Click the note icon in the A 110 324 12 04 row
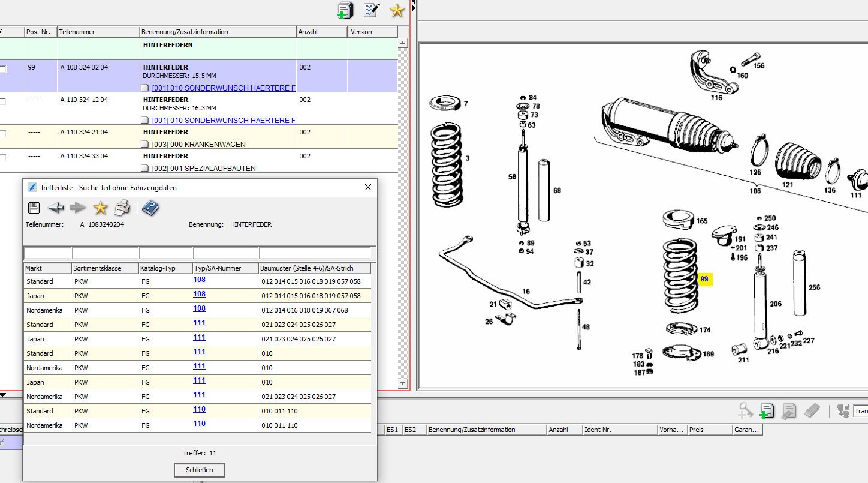 coord(144,121)
